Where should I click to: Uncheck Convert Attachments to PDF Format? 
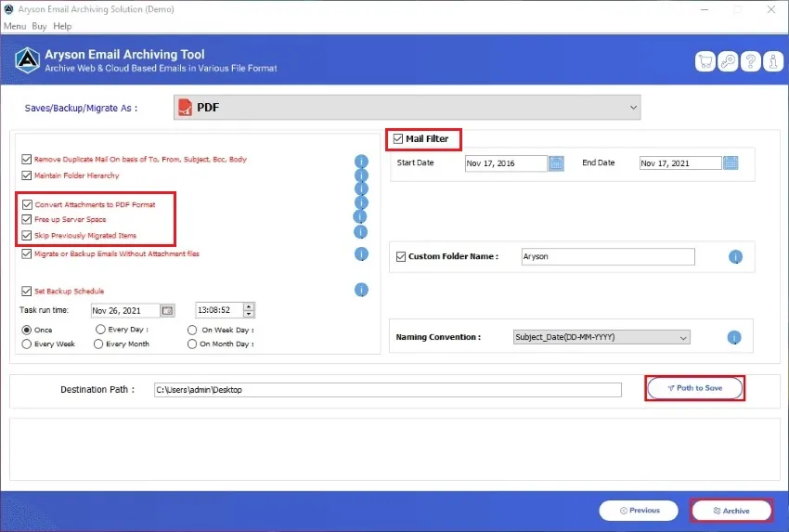pyautogui.click(x=27, y=204)
